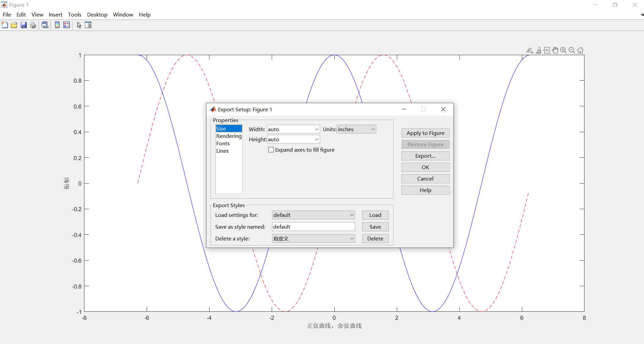The height and width of the screenshot is (344, 644).
Task: Enable data brushing on the axes toolbar
Action: pos(539,50)
